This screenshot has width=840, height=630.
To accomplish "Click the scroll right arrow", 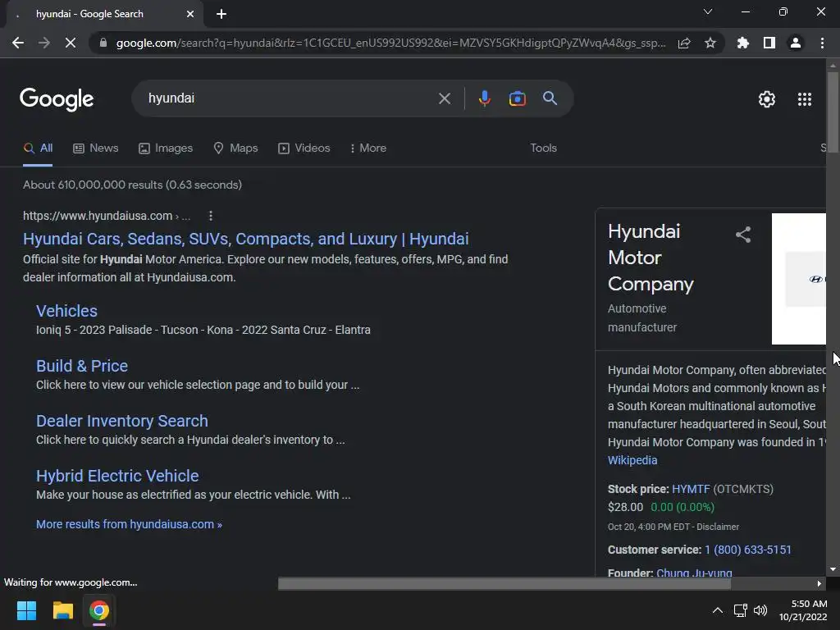I will tap(819, 583).
